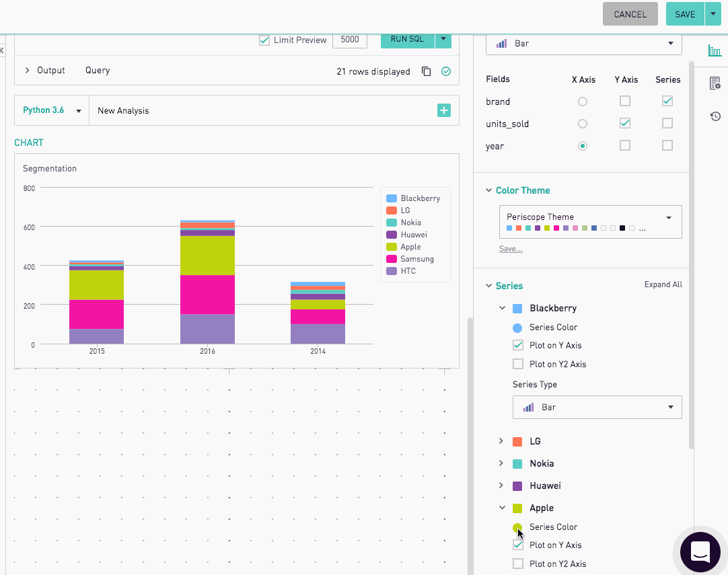Screen dimensions: 728x575
Task: Open the Save button dropdown arrow
Action: coord(713,14)
